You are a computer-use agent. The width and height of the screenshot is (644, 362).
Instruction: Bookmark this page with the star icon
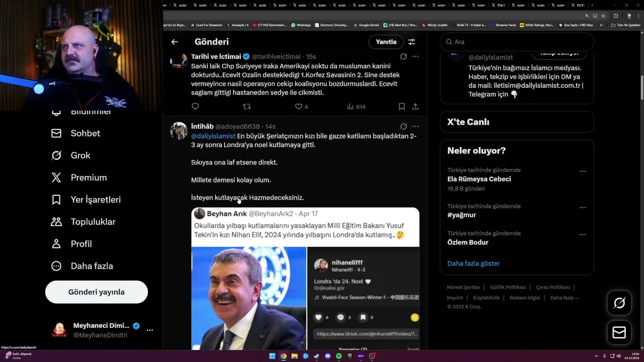point(603,16)
